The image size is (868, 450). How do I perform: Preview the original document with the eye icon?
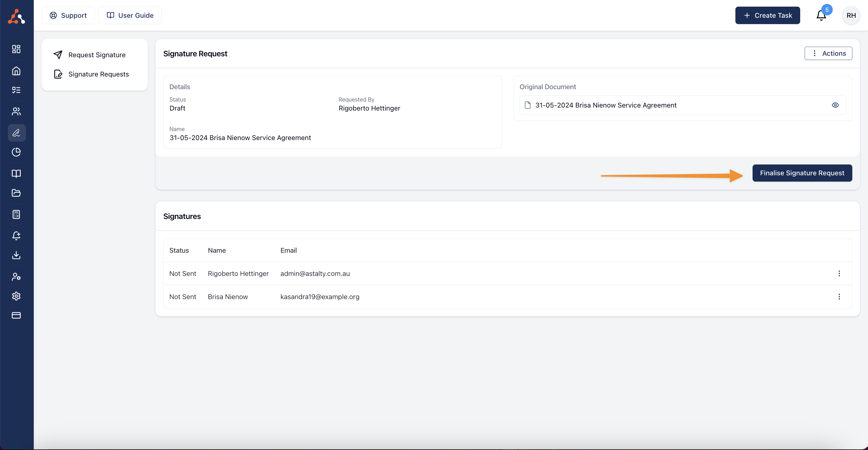tap(835, 105)
